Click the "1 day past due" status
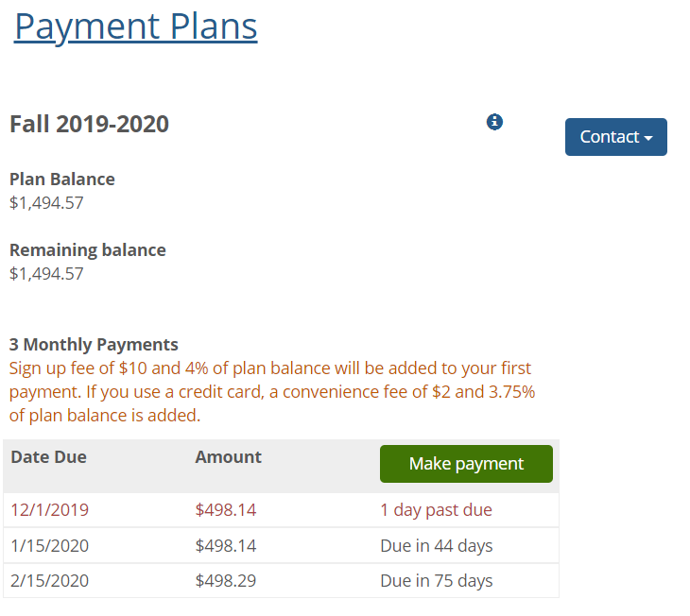Image resolution: width=690 pixels, height=616 pixels. tap(436, 510)
